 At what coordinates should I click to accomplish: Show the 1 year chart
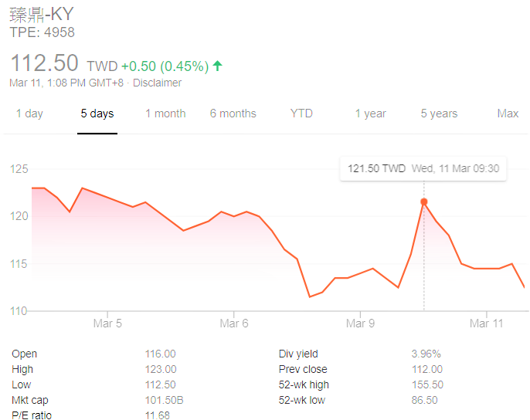[370, 113]
